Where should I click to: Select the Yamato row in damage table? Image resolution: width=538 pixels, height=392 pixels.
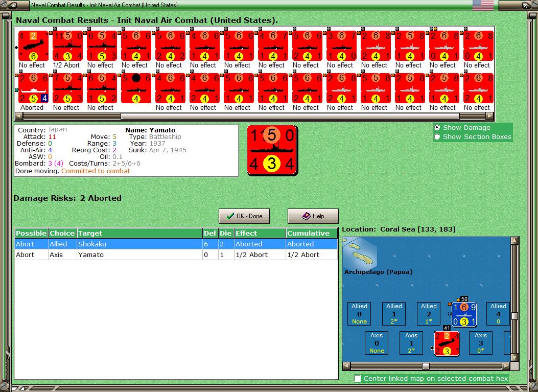tap(176, 255)
